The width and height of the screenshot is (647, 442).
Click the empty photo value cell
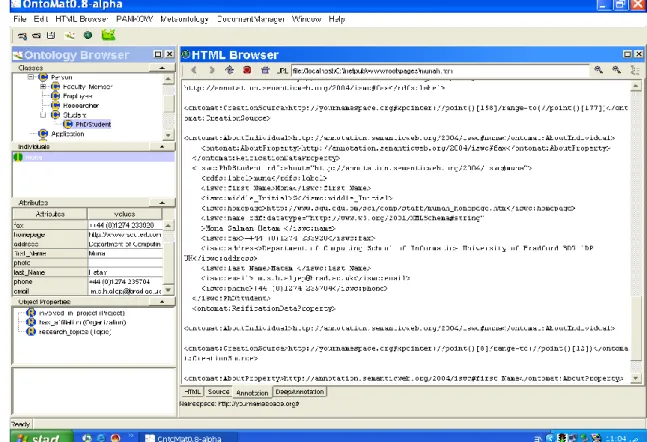coord(125,263)
